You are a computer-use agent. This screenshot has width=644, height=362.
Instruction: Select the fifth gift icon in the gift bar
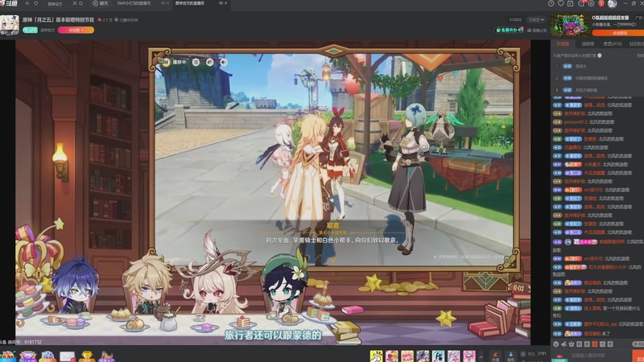click(x=438, y=356)
